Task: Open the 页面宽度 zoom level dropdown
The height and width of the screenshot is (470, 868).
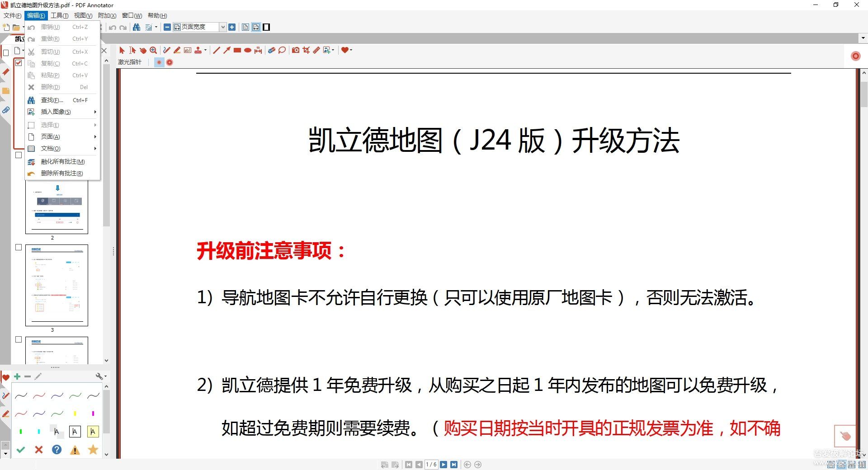Action: (x=222, y=27)
